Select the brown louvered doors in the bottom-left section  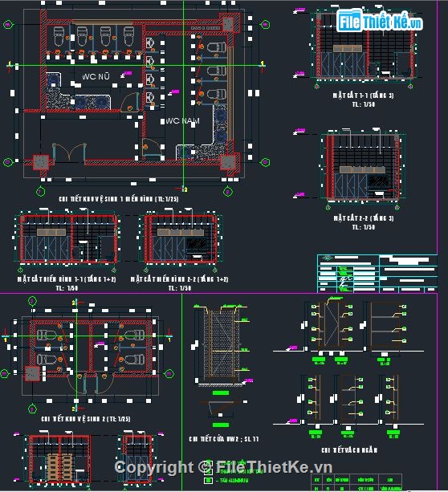click(x=60, y=467)
